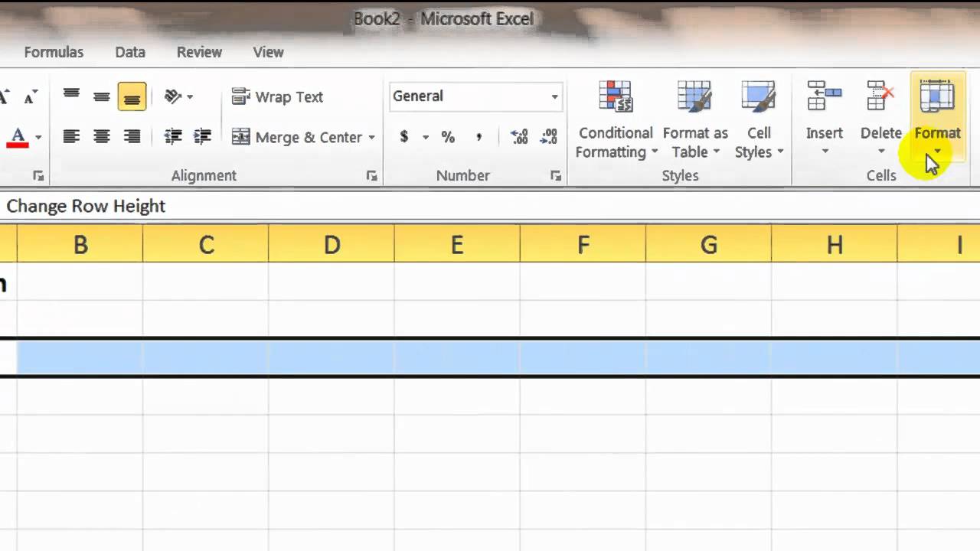Click the Delete cells icon

(x=880, y=97)
